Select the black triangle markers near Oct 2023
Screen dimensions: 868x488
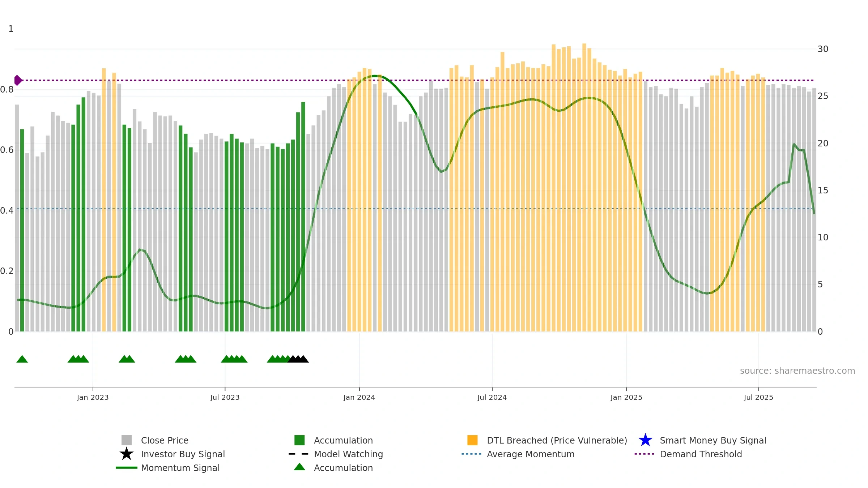298,359
